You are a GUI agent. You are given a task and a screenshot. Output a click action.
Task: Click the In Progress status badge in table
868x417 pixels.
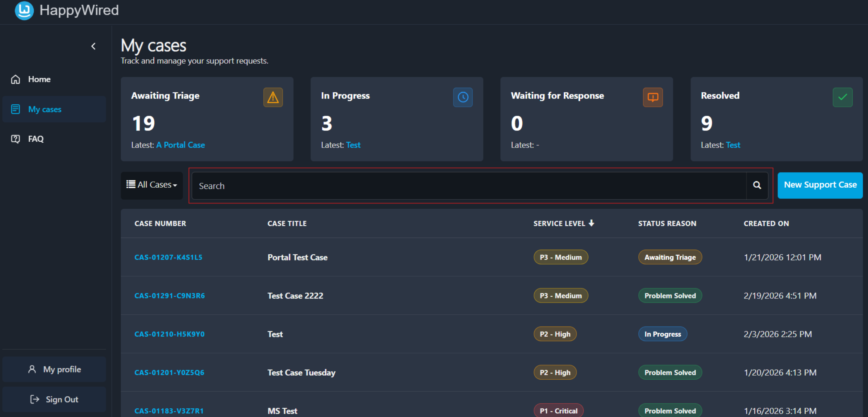pyautogui.click(x=662, y=334)
